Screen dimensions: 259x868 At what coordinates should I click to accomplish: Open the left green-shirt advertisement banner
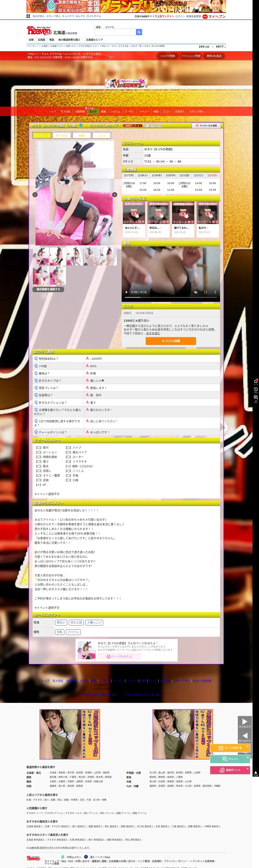coord(70,734)
